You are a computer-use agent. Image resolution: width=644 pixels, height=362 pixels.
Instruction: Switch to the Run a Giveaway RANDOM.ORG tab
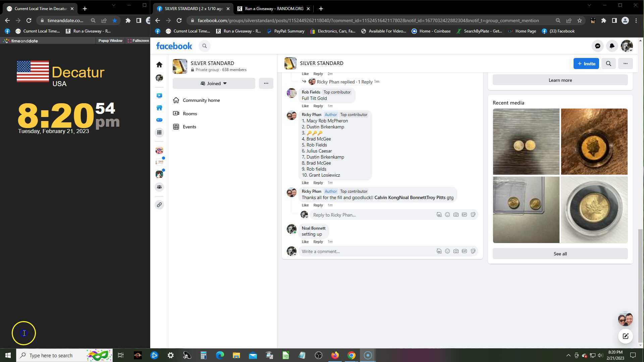tap(274, 9)
